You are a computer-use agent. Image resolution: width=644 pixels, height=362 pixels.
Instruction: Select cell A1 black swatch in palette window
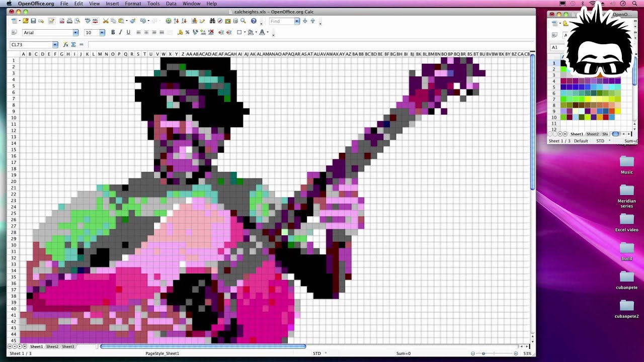click(x=563, y=63)
